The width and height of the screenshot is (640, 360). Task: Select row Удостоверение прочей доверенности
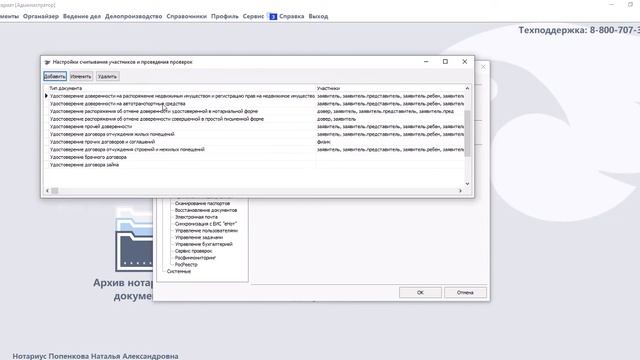tap(254, 127)
